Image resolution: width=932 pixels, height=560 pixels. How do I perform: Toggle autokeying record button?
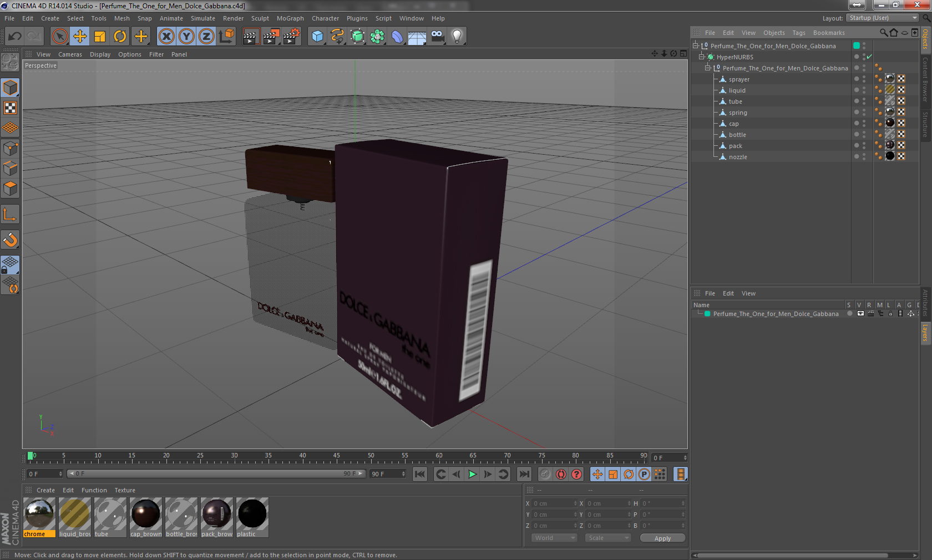point(561,474)
